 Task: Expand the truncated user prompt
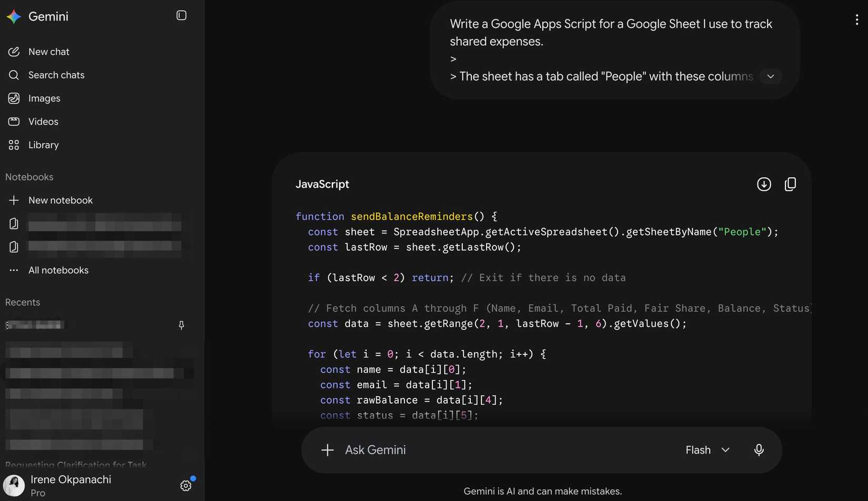[x=771, y=76]
